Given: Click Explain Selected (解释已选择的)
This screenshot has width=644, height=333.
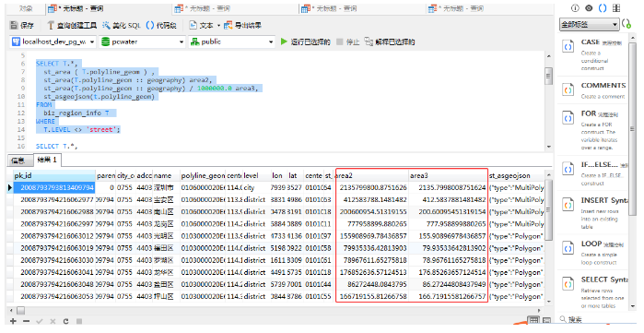Looking at the screenshot, I should tap(390, 42).
